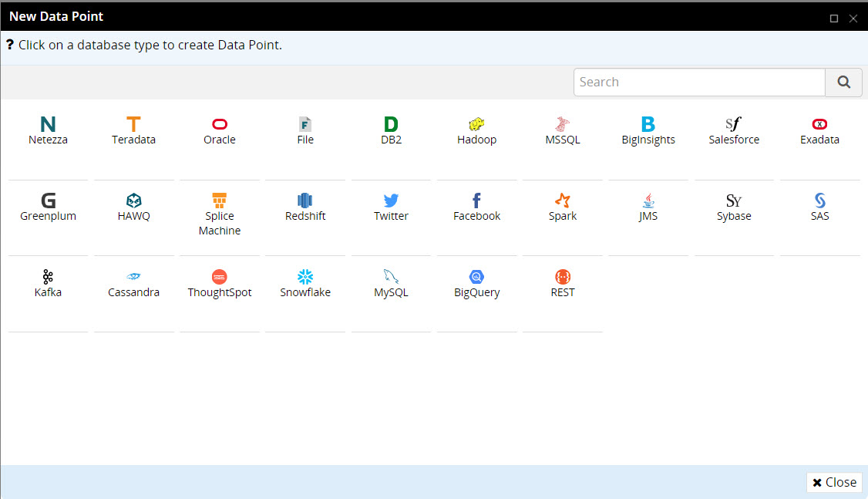The image size is (868, 499).
Task: Pick the Hadoop elephant icon
Action: (x=476, y=125)
